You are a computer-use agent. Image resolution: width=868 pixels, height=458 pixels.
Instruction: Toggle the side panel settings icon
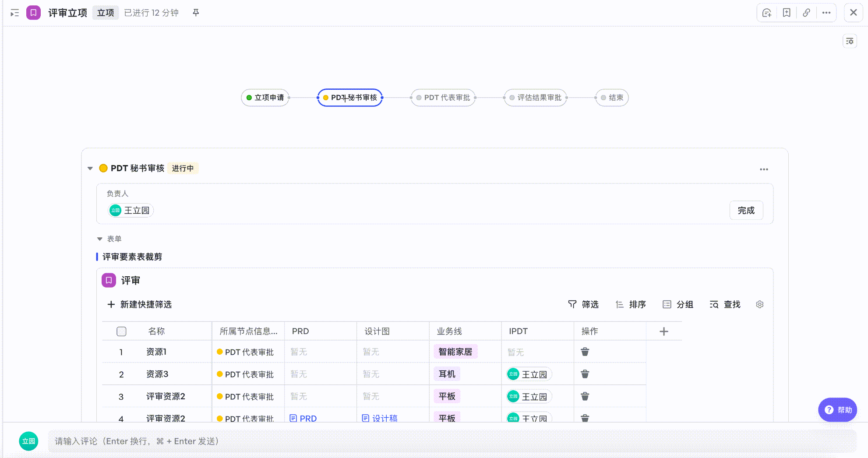[850, 41]
